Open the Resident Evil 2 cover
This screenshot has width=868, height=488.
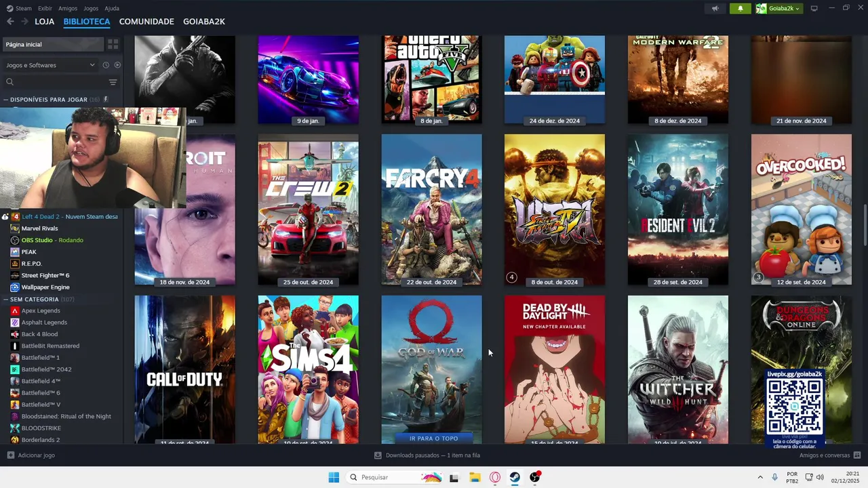(678, 209)
